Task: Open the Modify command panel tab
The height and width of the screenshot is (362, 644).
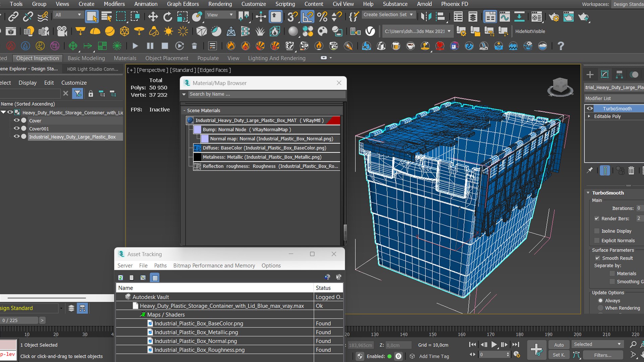Action: tap(605, 74)
